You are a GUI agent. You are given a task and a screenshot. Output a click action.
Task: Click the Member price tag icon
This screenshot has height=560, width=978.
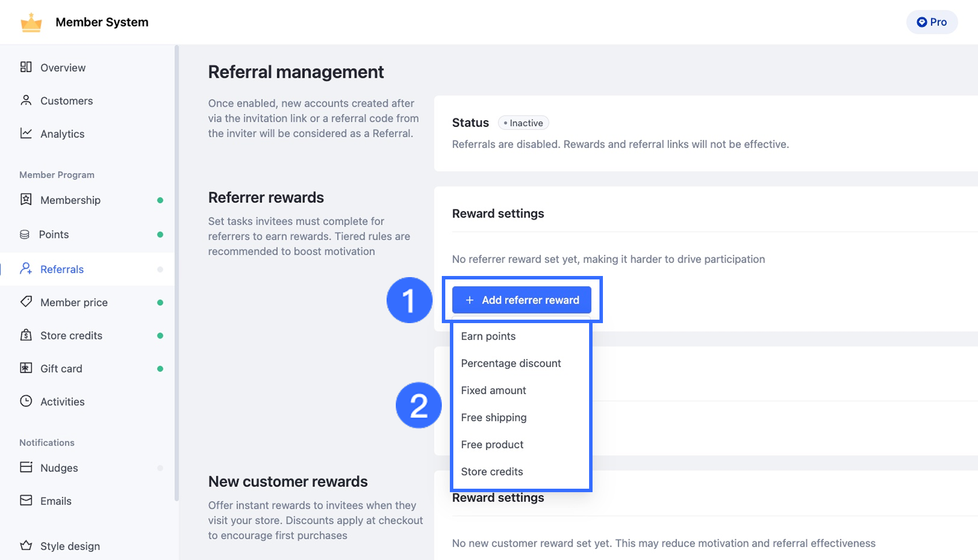coord(26,302)
